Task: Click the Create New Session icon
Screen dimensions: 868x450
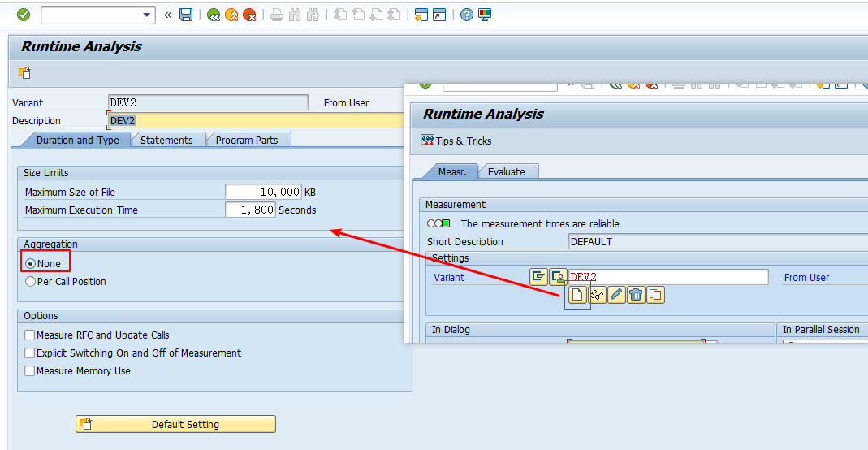Action: (x=421, y=15)
